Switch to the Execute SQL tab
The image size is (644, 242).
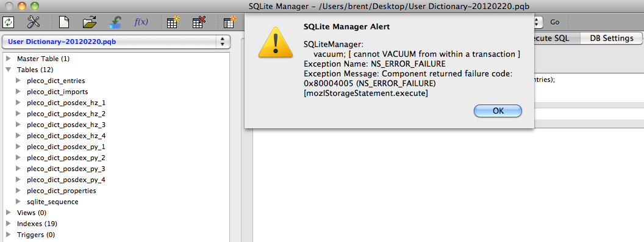551,38
